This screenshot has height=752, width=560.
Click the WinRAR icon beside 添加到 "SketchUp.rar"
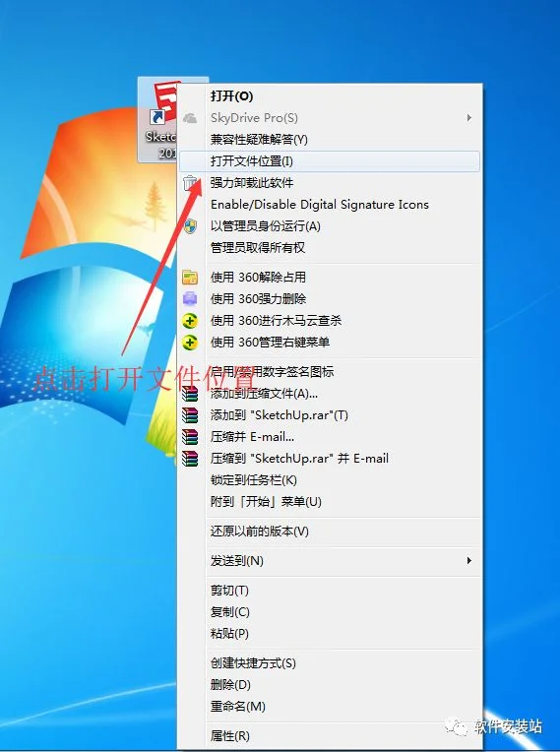(190, 415)
